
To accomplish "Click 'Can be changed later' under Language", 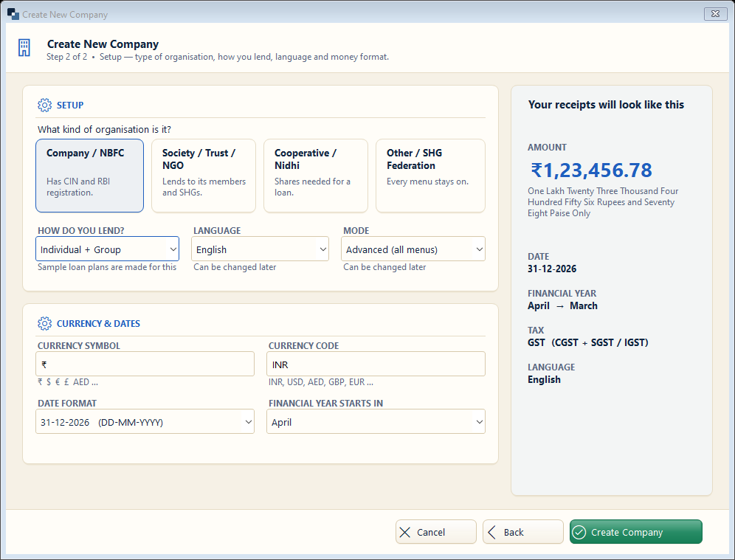I will 235,266.
